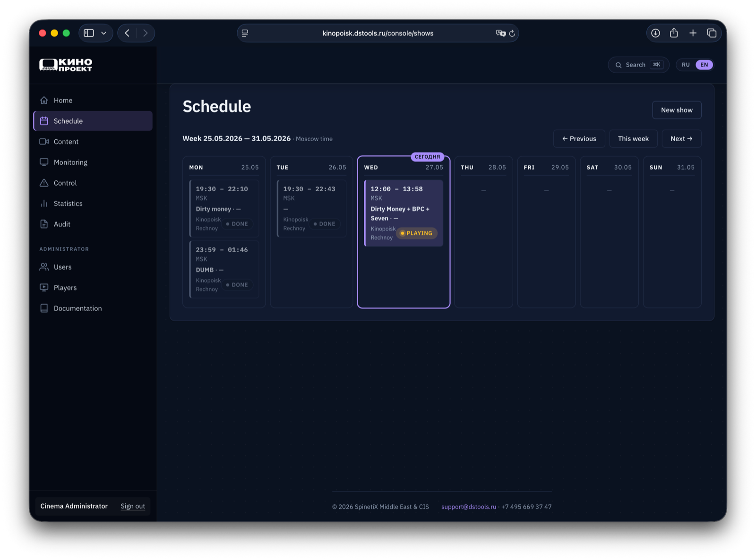This screenshot has width=756, height=560.
Task: Click the Monitoring screen icon in sidebar
Action: (44, 162)
